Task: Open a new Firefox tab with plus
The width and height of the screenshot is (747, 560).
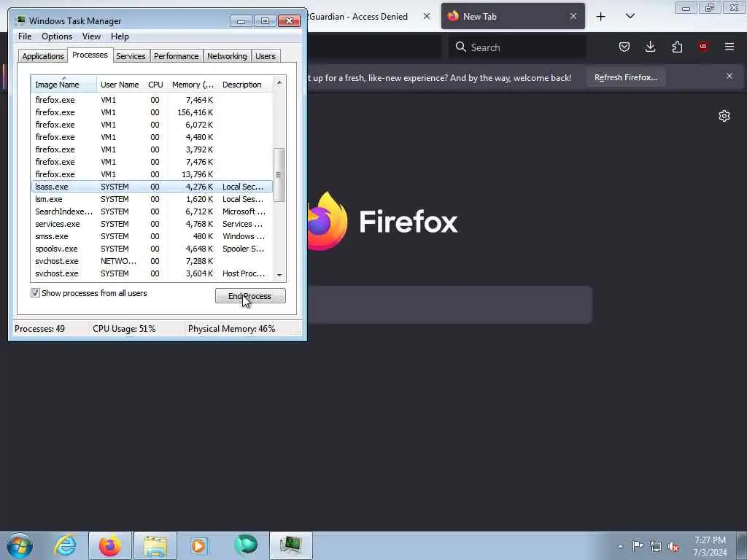Action: 601,17
